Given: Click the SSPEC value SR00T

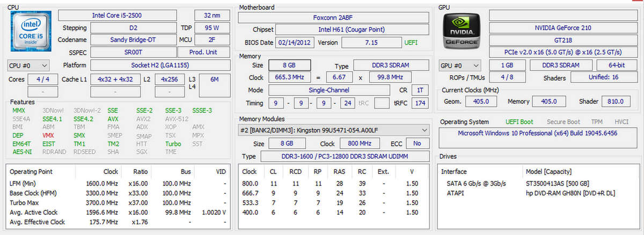Looking at the screenshot, I should (x=133, y=52).
